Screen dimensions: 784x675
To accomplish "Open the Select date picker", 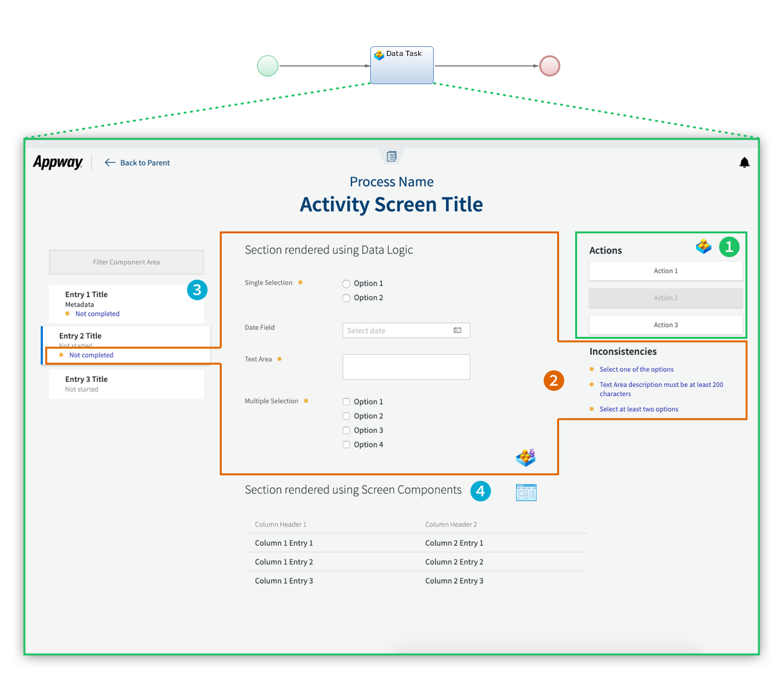I will (398, 330).
